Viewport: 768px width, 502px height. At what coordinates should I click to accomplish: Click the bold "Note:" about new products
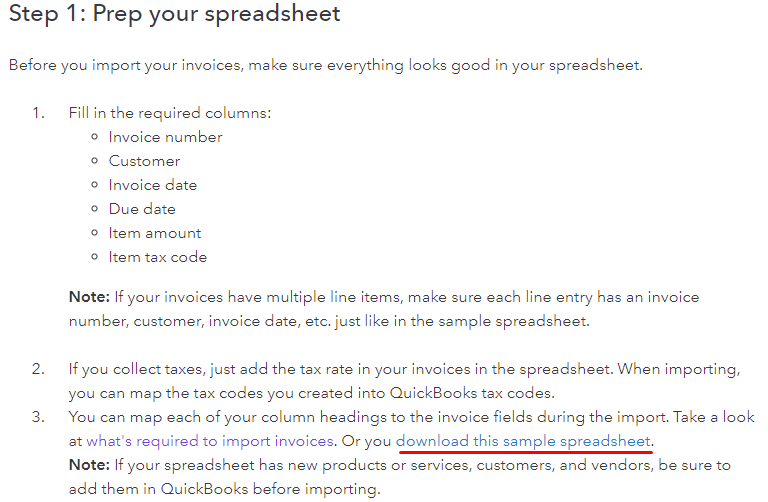(89, 465)
